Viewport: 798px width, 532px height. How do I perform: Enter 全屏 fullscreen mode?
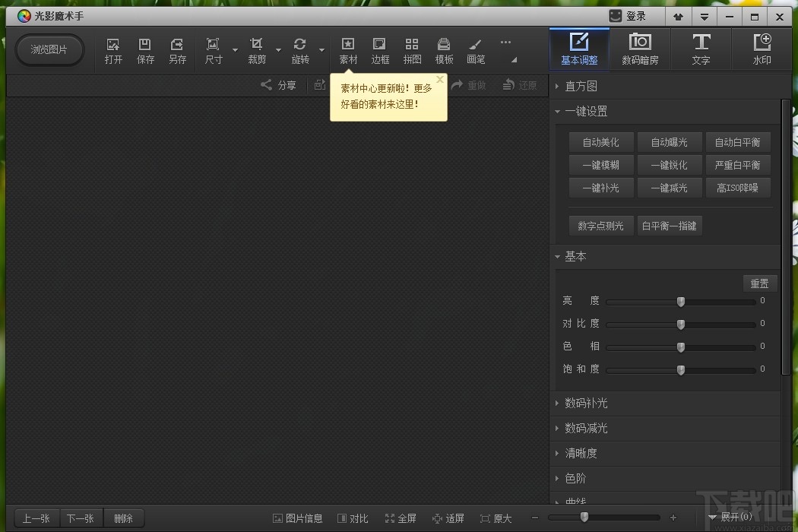tap(401, 518)
